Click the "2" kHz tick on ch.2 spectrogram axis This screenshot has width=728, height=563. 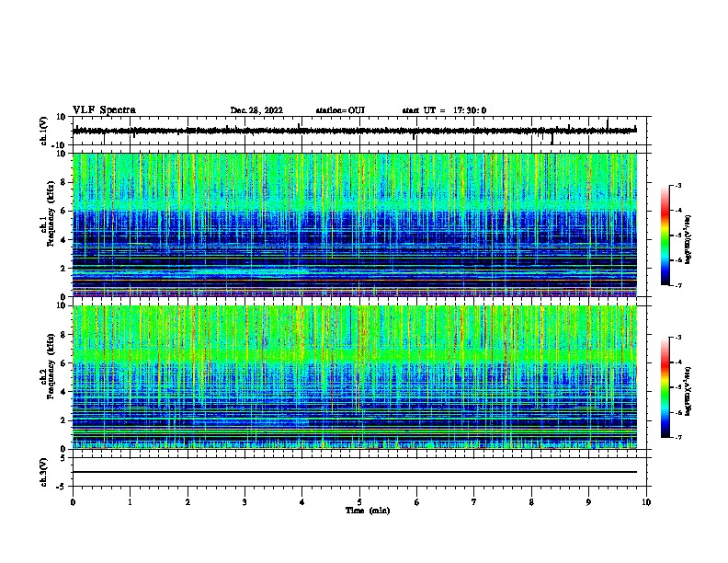[64, 420]
